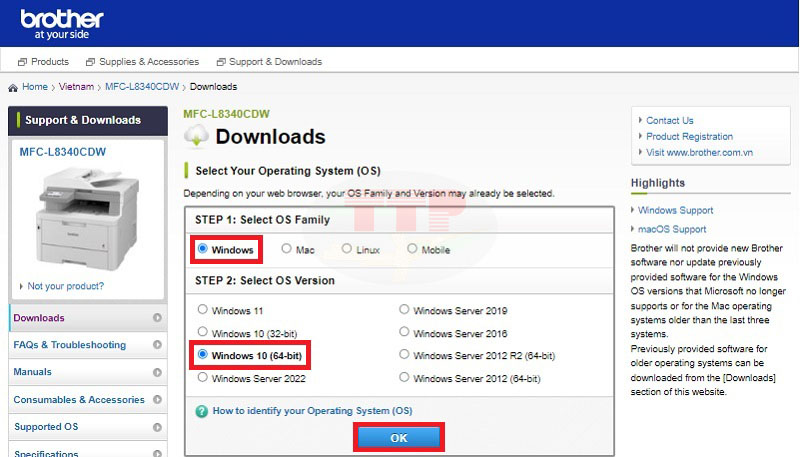The width and height of the screenshot is (800, 457).
Task: Open Support & Downloads in top navigation
Action: pos(276,62)
